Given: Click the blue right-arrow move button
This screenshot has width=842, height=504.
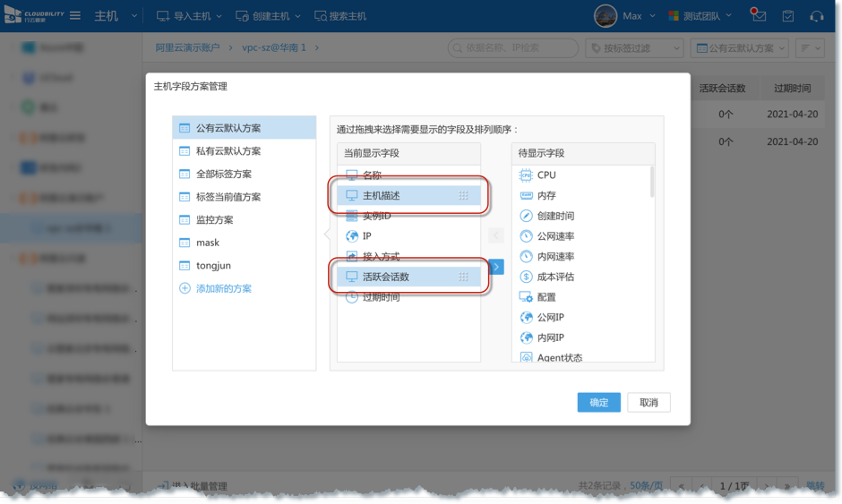Looking at the screenshot, I should (496, 267).
